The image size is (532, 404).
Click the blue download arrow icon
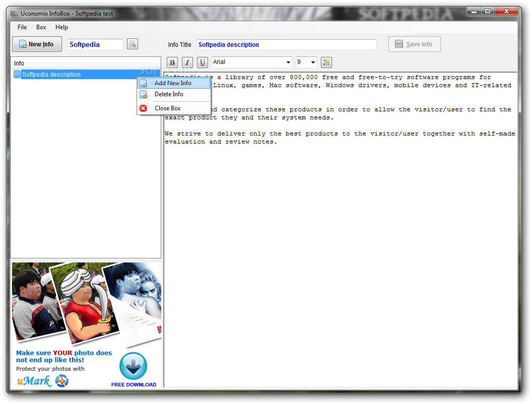(134, 366)
